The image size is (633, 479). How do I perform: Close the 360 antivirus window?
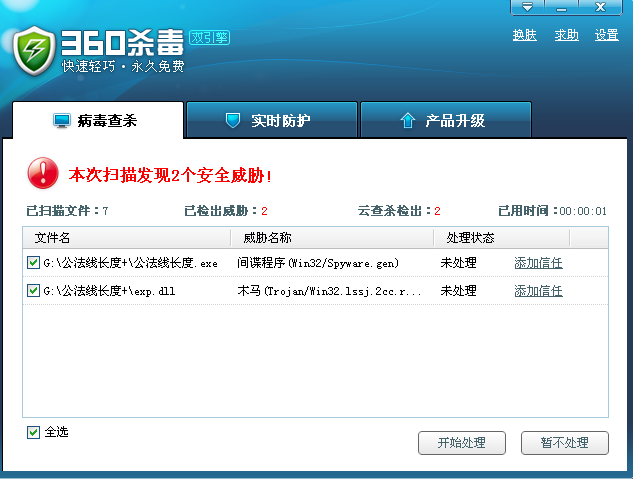pos(600,7)
